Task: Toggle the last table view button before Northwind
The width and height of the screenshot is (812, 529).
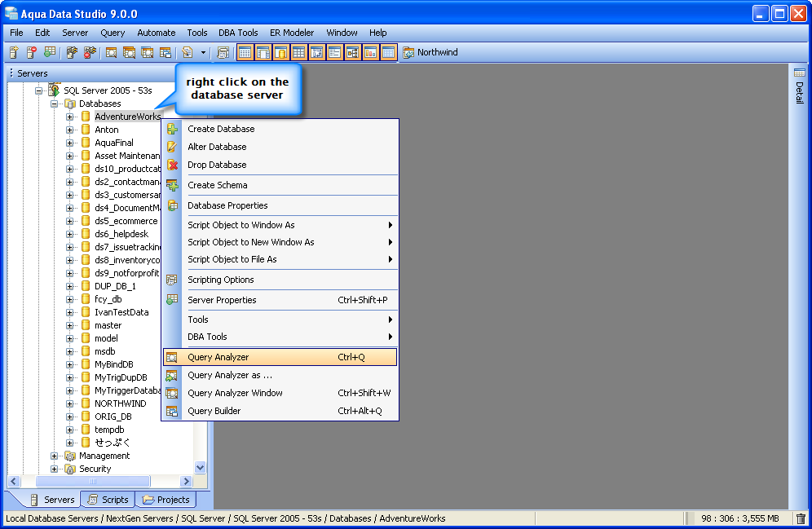Action: click(x=388, y=52)
